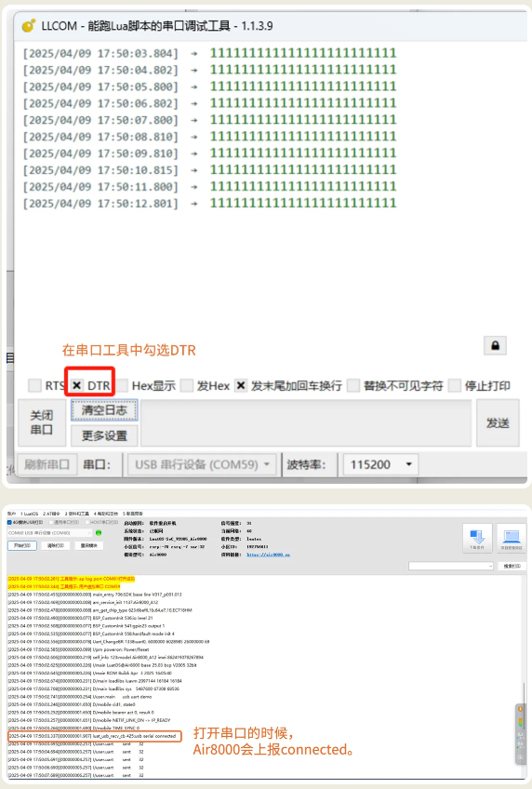Open the COM60 USB serial device dropdown
532x789 pixels.
50,532
